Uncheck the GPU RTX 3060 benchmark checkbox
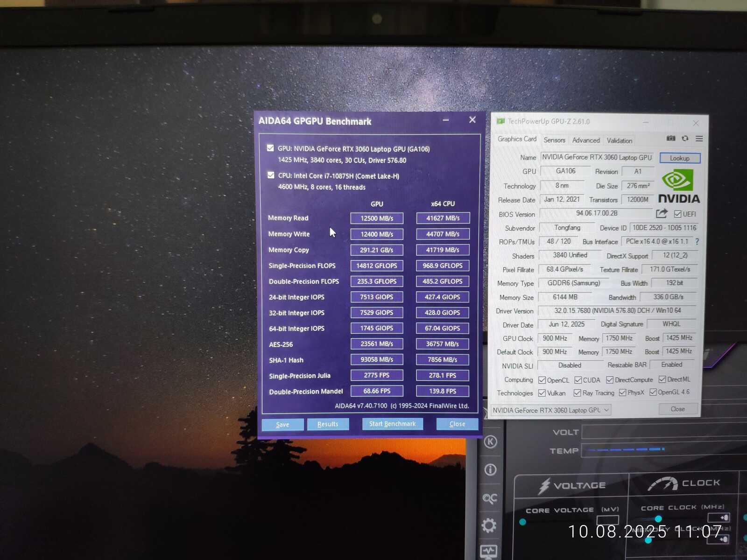The image size is (747, 560). click(x=270, y=148)
